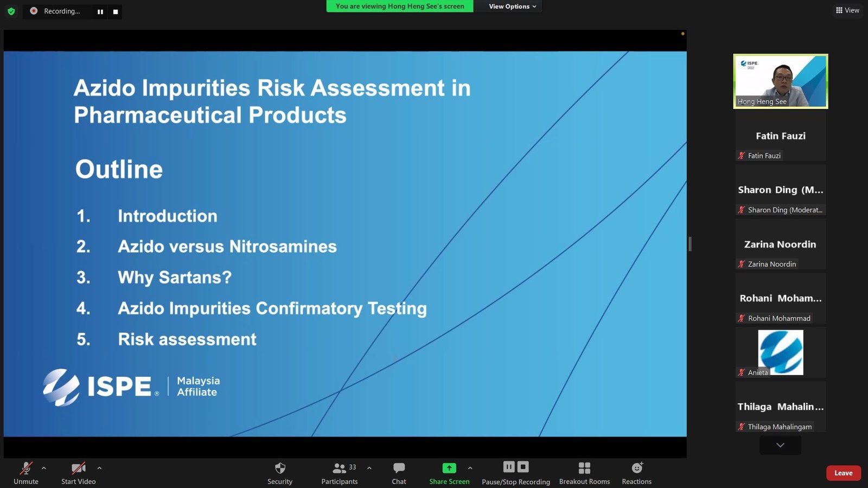
Task: Open the Chat panel
Action: (x=399, y=468)
